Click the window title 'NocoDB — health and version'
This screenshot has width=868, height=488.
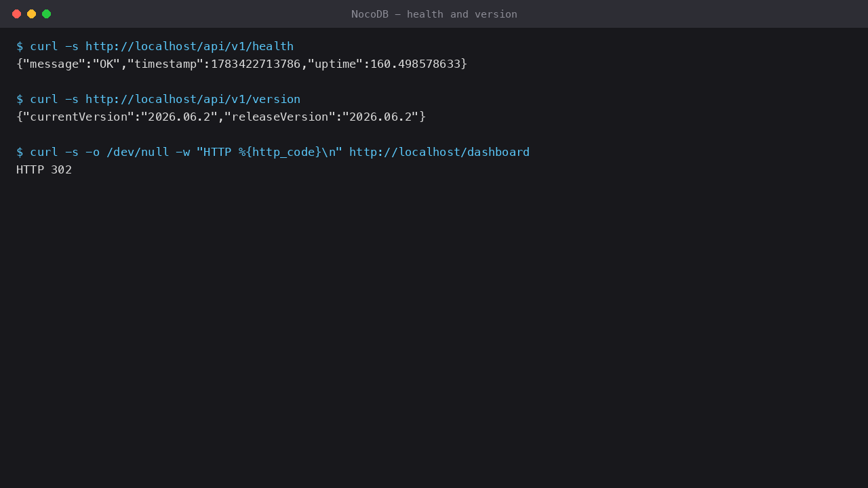pos(434,14)
